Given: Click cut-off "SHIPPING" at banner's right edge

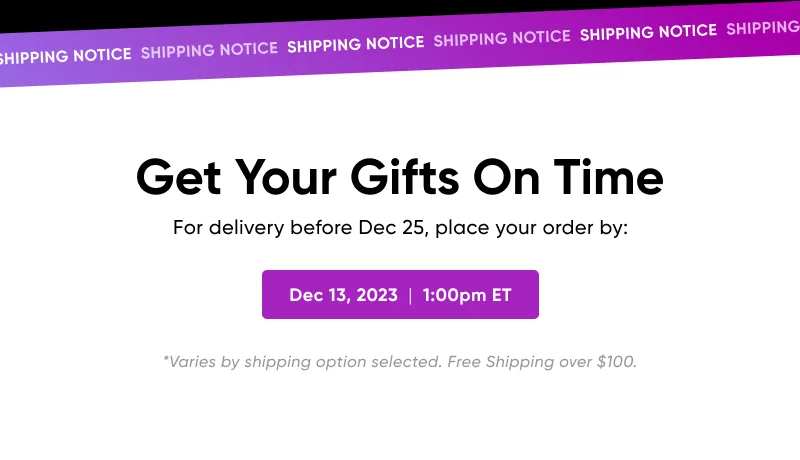Looking at the screenshot, I should pos(763,28).
